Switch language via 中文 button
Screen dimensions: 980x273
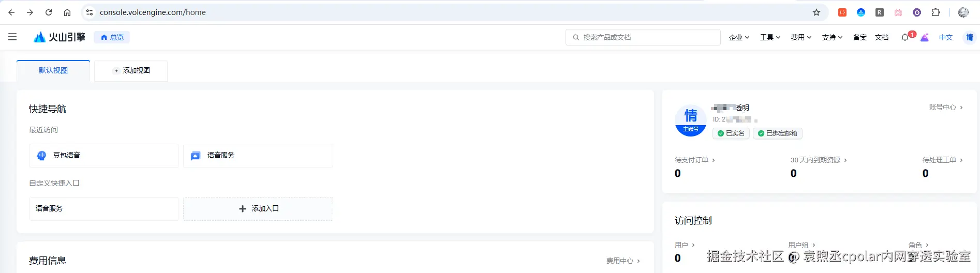click(946, 37)
